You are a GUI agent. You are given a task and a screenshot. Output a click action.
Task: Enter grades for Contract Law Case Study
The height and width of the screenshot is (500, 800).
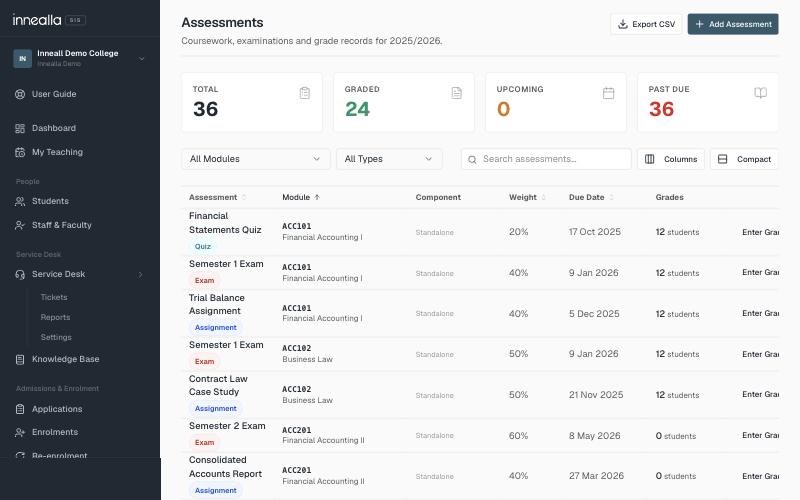pos(760,394)
